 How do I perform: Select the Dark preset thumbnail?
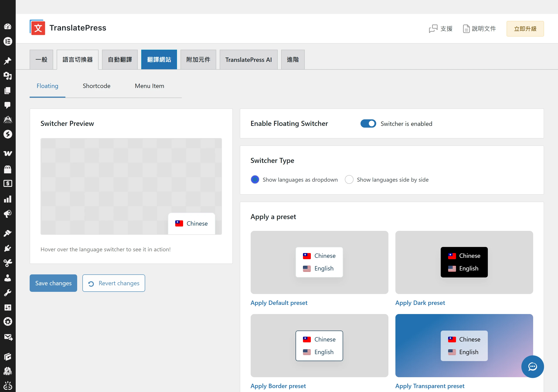point(464,262)
